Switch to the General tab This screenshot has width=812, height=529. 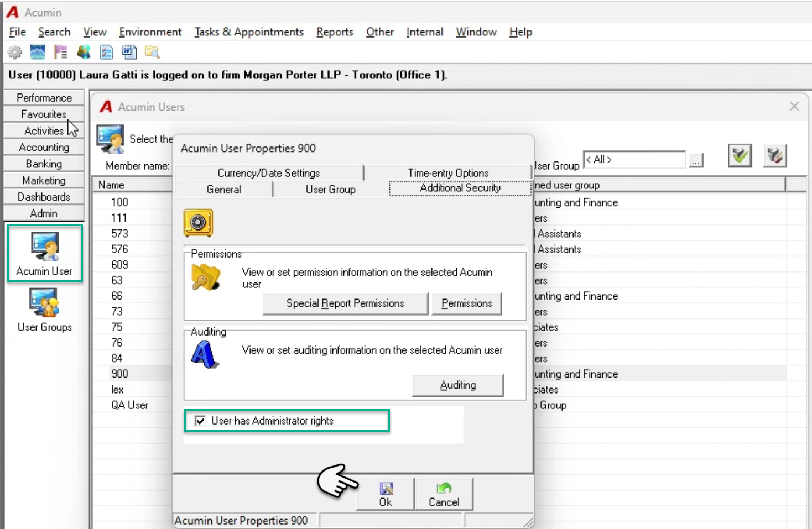(x=223, y=190)
